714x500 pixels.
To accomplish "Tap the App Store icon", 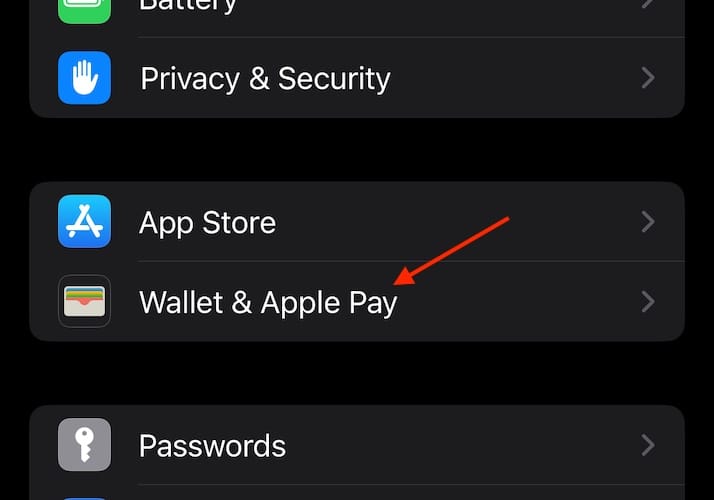I will coord(84,221).
